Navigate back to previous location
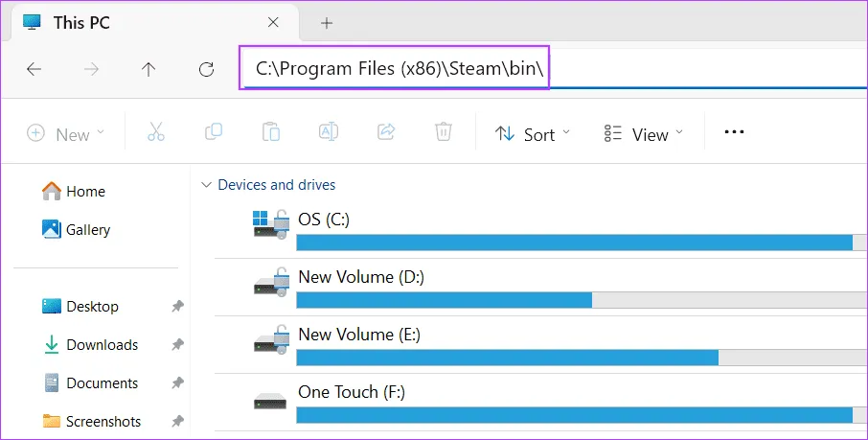Screen dimensions: 868x440 pos(34,69)
